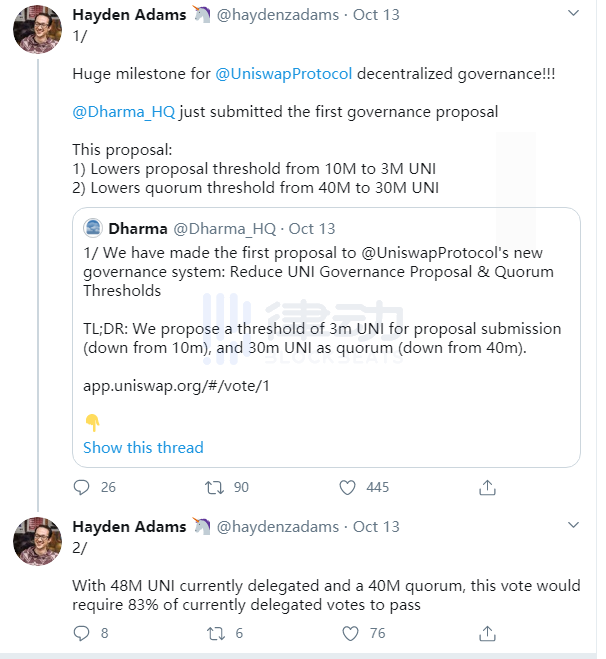606x659 pixels.
Task: Like the second tweet with 76 likes
Action: click(x=348, y=633)
